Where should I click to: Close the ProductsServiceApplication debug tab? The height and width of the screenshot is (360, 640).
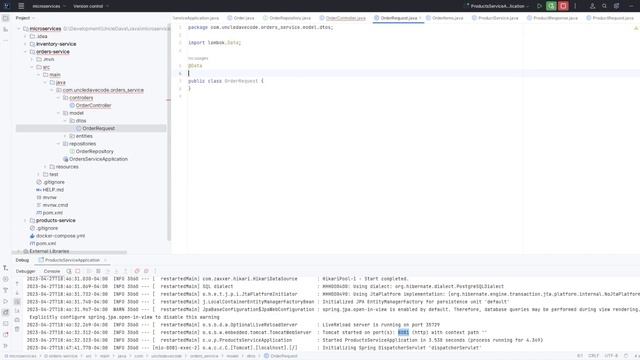pos(105,260)
